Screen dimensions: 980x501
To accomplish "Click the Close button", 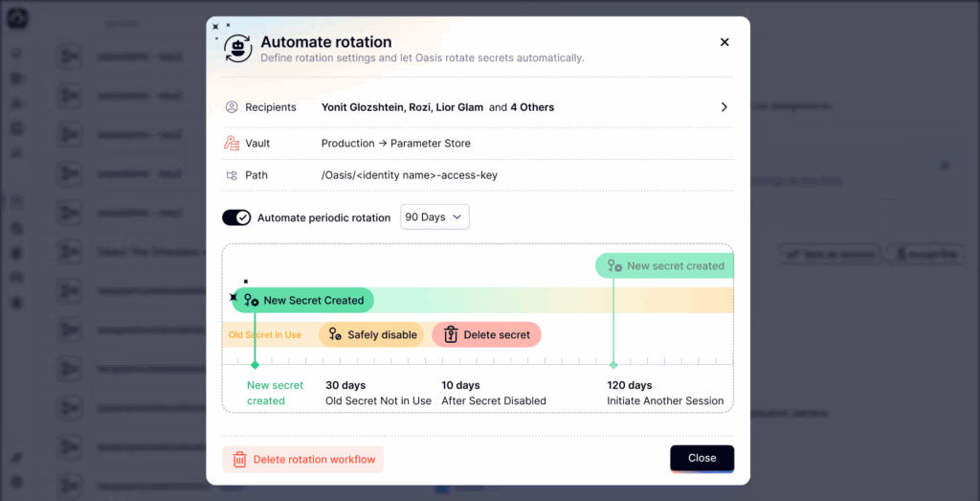I will [x=702, y=459].
